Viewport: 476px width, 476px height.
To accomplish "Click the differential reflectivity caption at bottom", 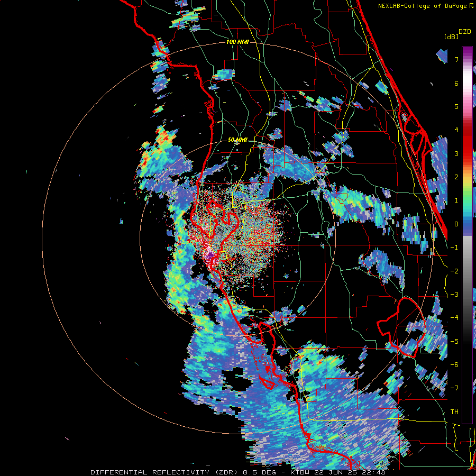I will [237, 472].
